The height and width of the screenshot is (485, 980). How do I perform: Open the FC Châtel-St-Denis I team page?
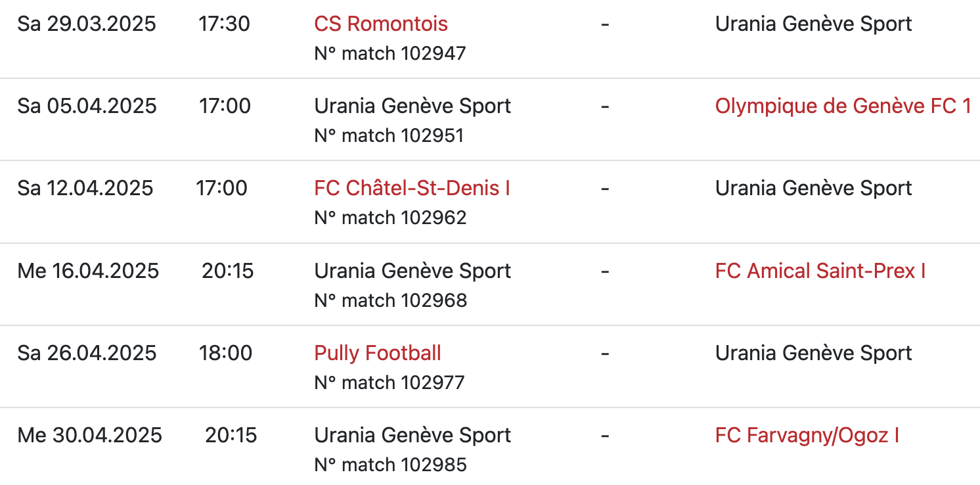click(x=412, y=189)
